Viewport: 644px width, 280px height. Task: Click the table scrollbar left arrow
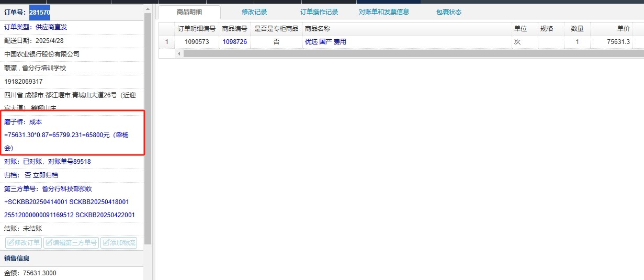coord(179,53)
